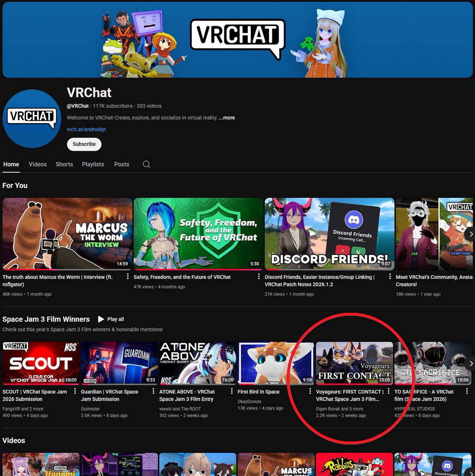Click Voyageurs FIRST CONTACT thumbnail
The image size is (475, 476).
pos(354,363)
